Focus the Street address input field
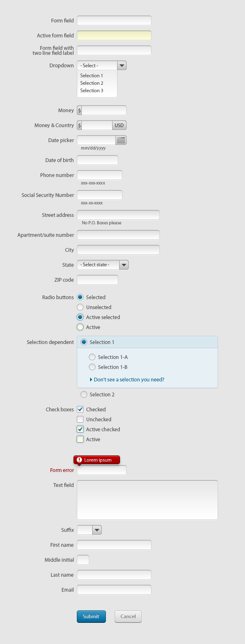 click(118, 215)
